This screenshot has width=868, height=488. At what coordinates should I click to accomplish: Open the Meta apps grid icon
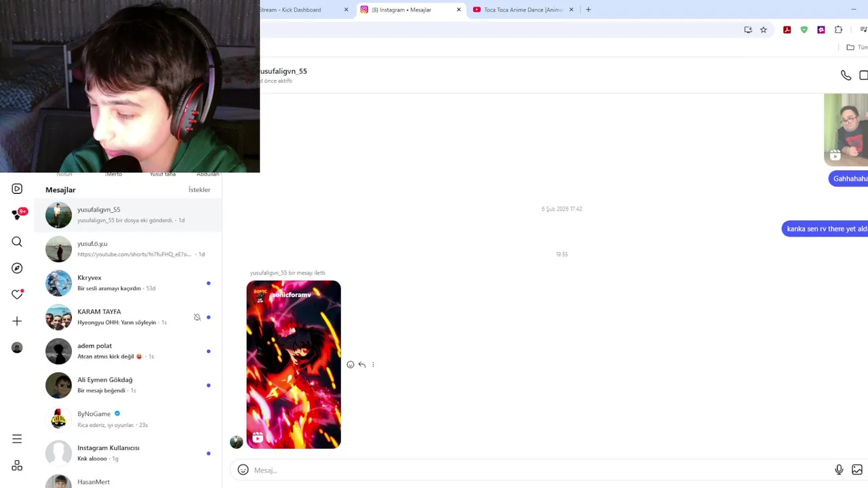17,466
